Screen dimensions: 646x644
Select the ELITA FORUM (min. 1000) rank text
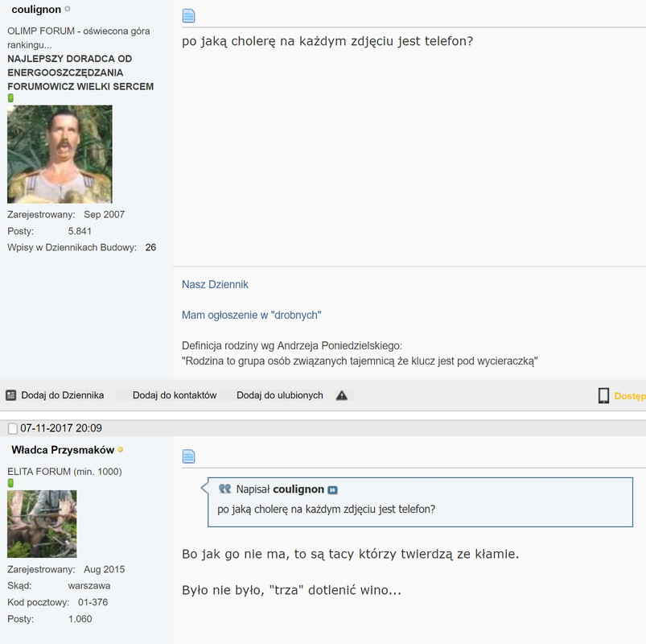pyautogui.click(x=64, y=471)
